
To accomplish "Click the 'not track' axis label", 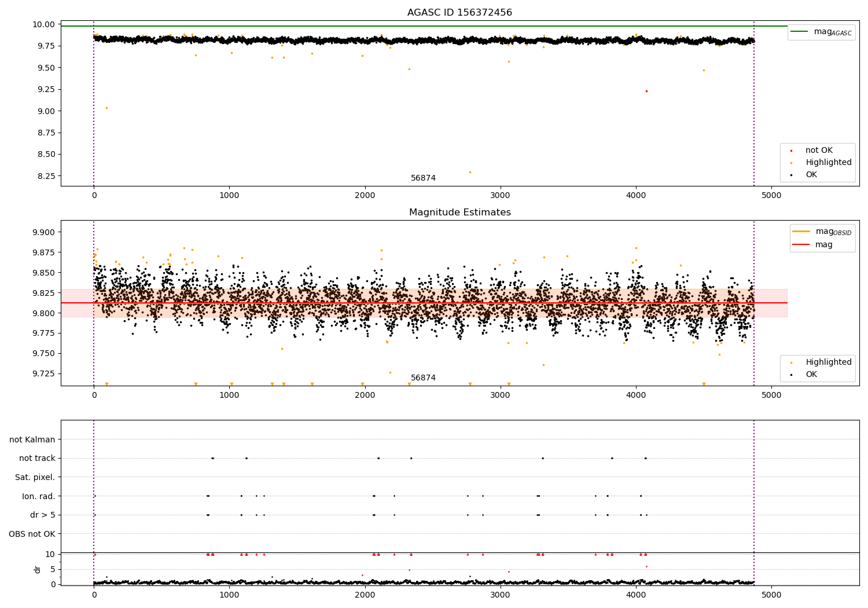I will 37,459.
